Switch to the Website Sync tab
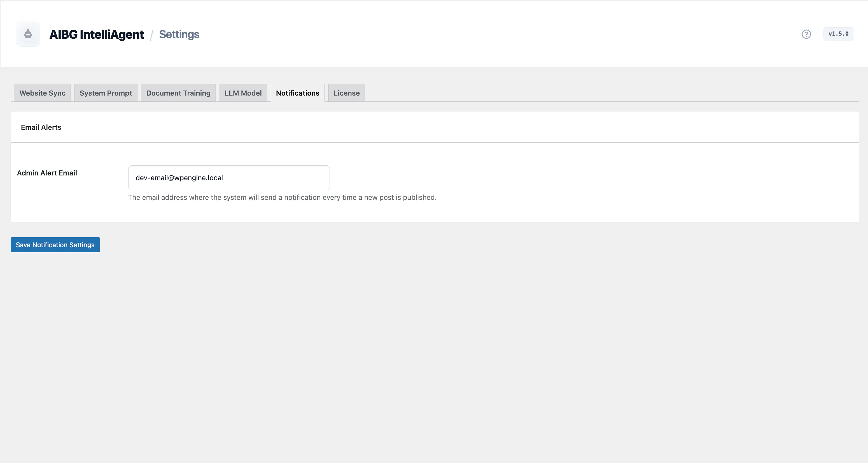Image resolution: width=868 pixels, height=463 pixels. (43, 93)
